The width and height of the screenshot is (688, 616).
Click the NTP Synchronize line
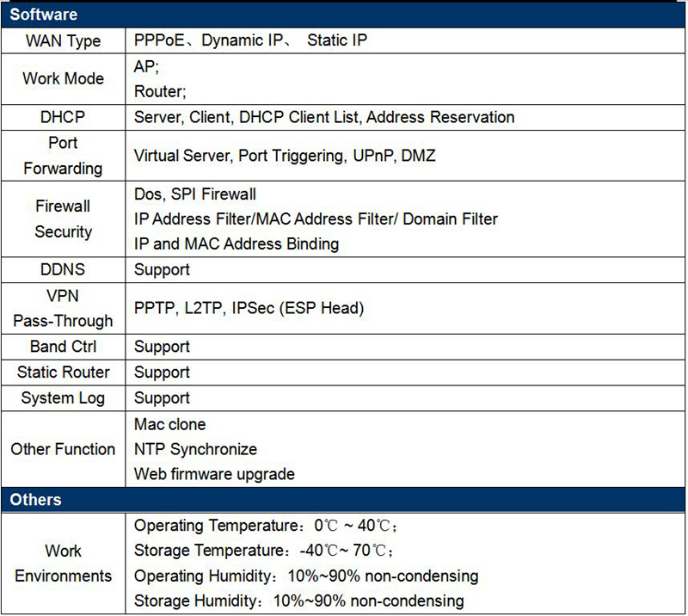195,449
